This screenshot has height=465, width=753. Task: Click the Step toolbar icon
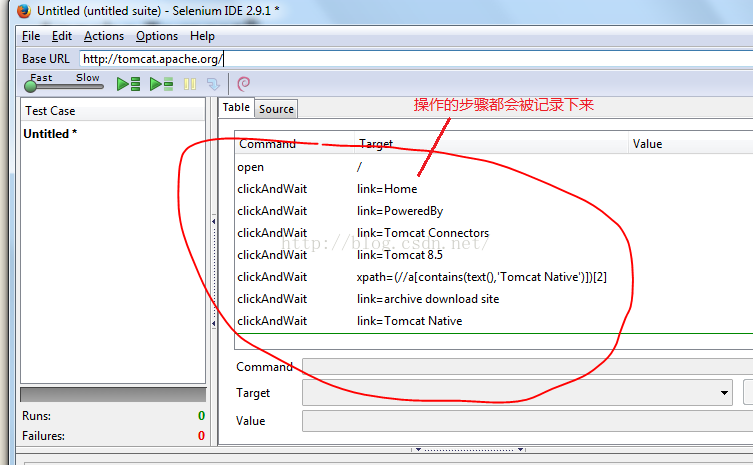213,85
